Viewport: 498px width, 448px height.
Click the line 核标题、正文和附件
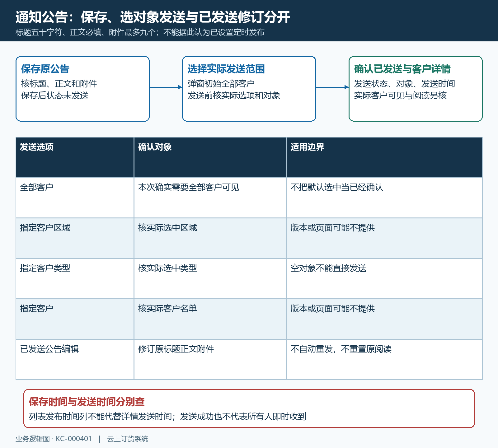click(x=59, y=84)
